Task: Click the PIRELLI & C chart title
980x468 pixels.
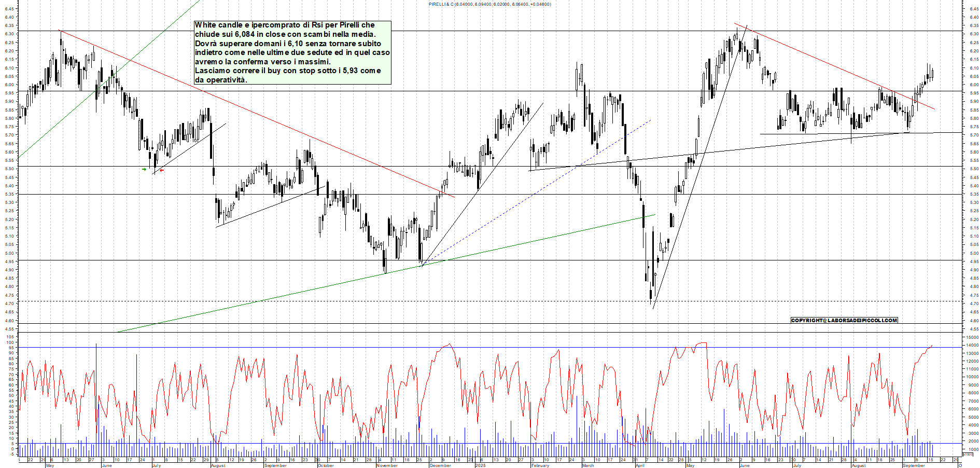Action: click(x=489, y=4)
